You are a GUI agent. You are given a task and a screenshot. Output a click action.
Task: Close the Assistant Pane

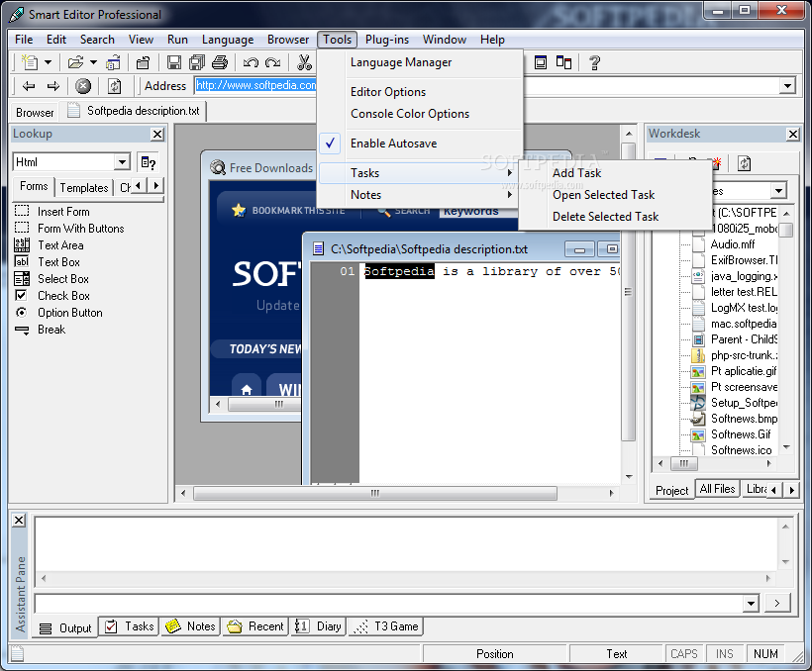[x=19, y=520]
